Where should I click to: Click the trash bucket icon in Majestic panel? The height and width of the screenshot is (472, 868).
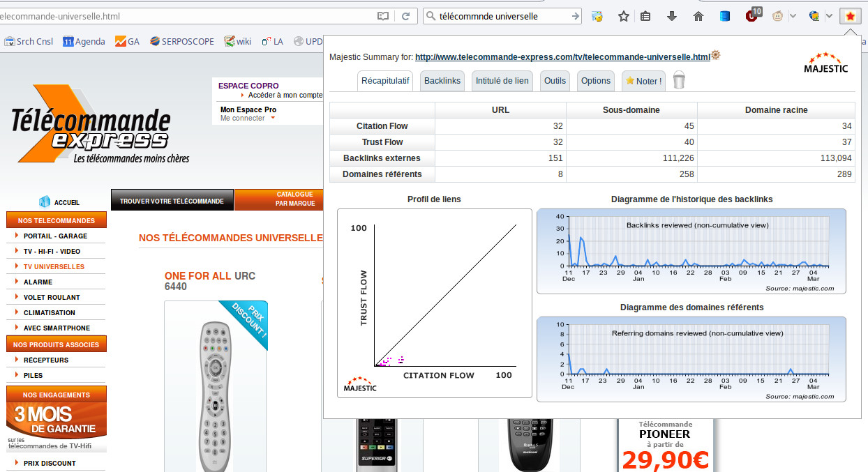pyautogui.click(x=679, y=81)
